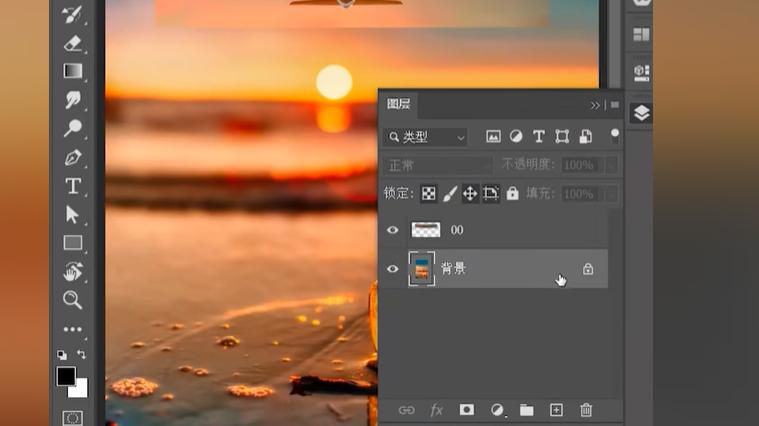Select the Hand tool
The height and width of the screenshot is (426, 759).
[73, 271]
